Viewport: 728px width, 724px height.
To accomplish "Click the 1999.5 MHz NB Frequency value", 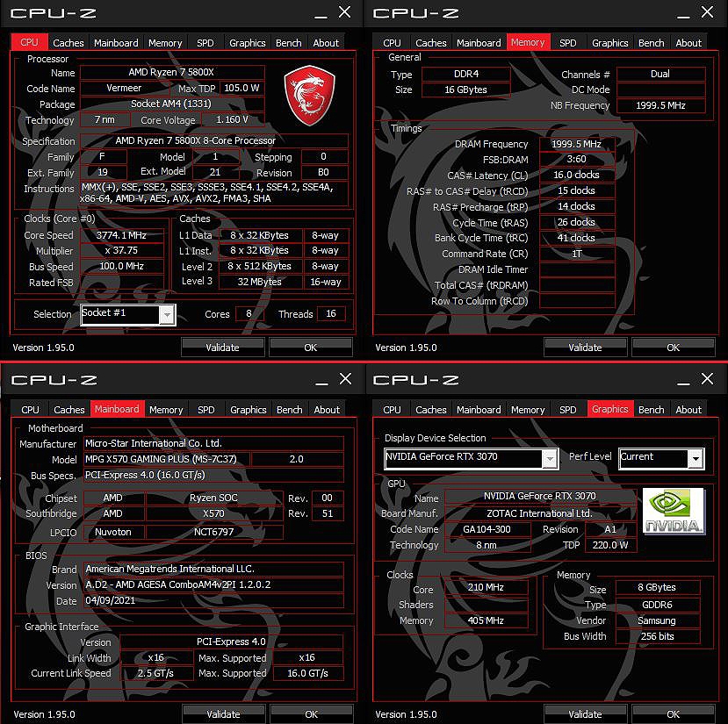I will pos(660,105).
